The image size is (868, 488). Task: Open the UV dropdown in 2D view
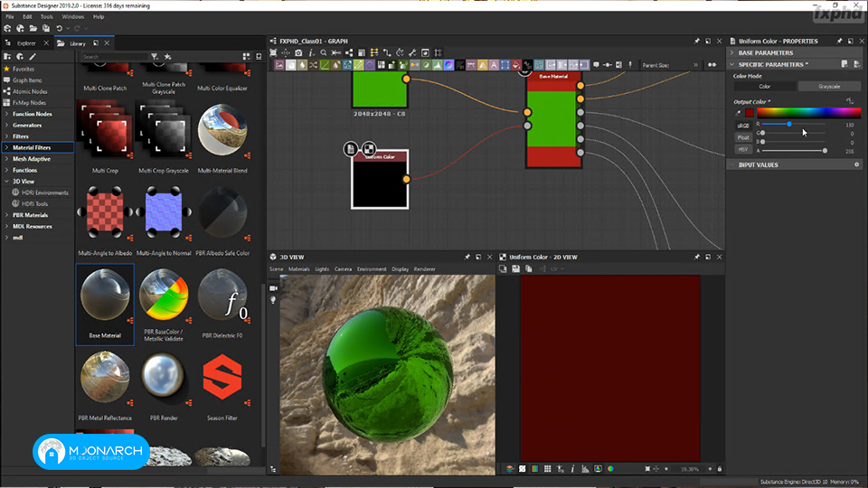point(557,269)
